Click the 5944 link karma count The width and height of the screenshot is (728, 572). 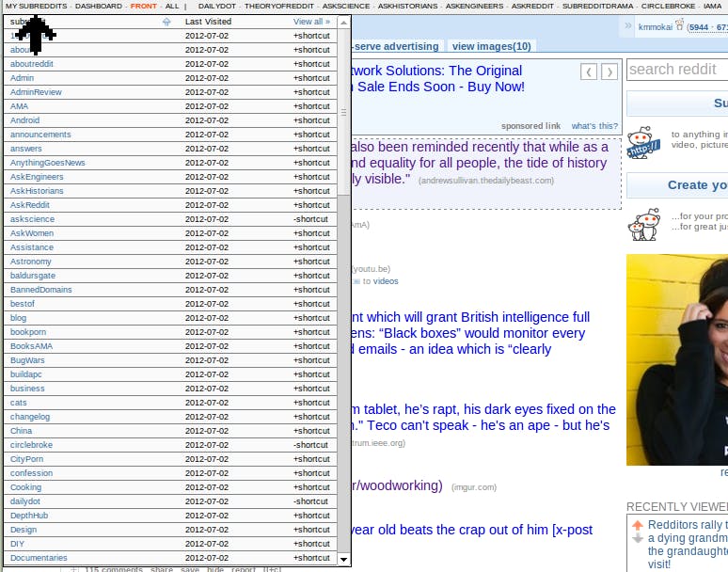(699, 27)
